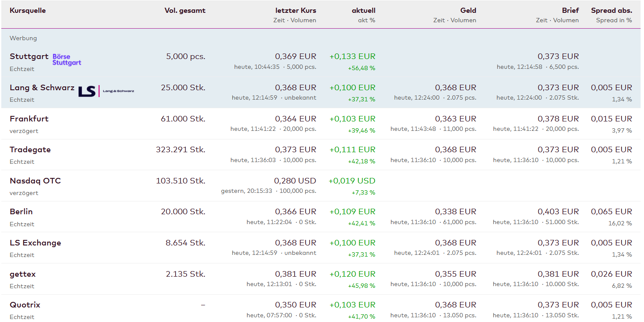Click Quotrix last price 0,350 EUR
This screenshot has height=322, width=644.
click(x=296, y=305)
